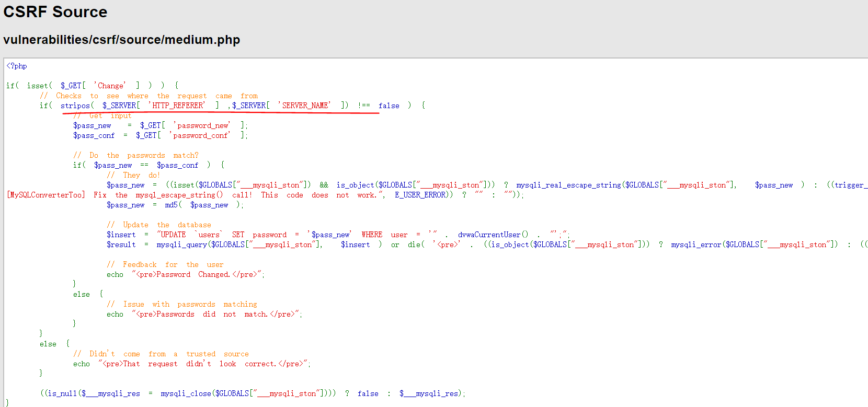
Task: Click the "They do!" comment
Action: point(133,176)
